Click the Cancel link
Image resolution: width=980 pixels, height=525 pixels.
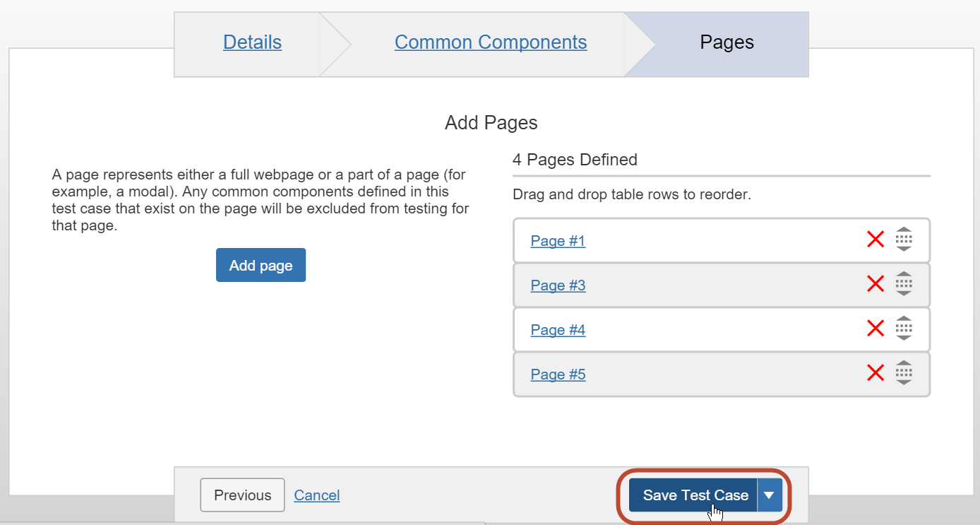point(316,495)
